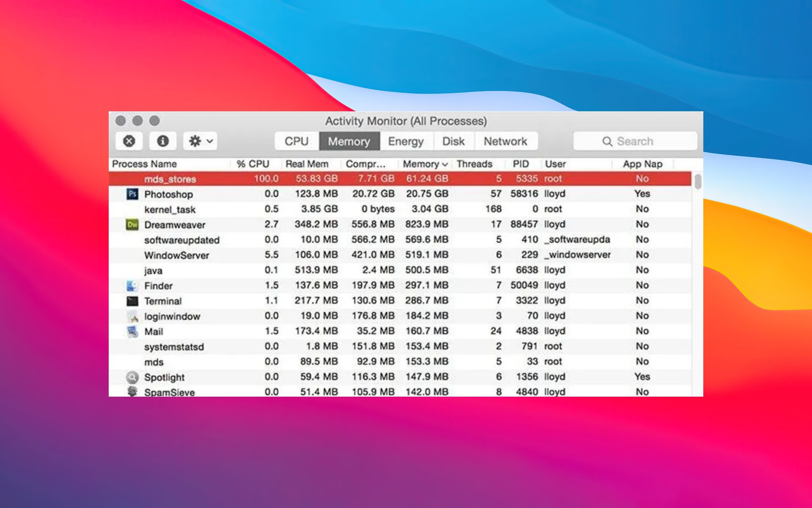Click the 7.71 GB compressed value

coord(376,179)
